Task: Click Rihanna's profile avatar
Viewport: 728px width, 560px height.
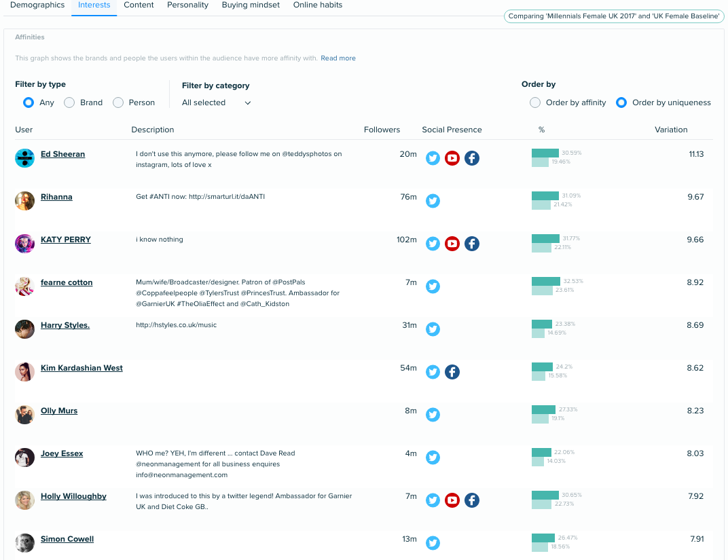Action: (24, 201)
